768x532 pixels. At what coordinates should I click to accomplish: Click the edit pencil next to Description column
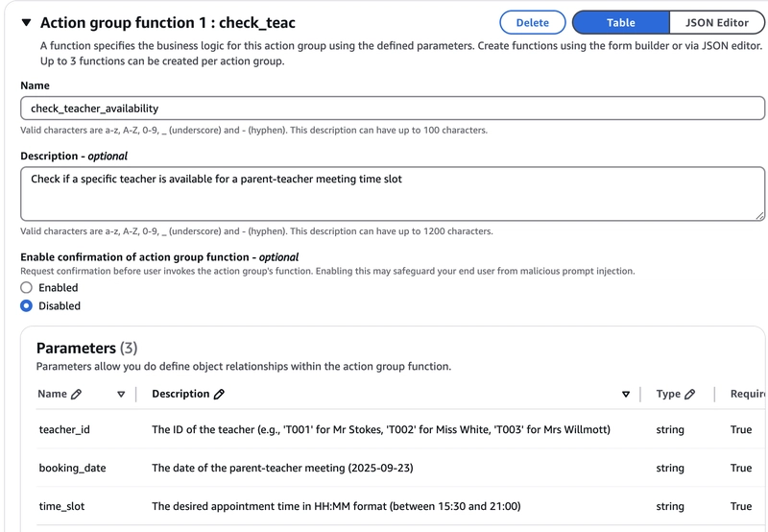220,394
